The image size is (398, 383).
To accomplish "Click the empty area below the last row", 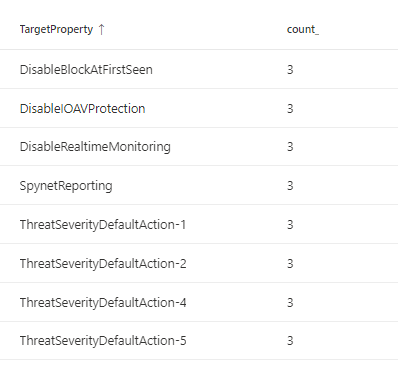I will click(199, 371).
